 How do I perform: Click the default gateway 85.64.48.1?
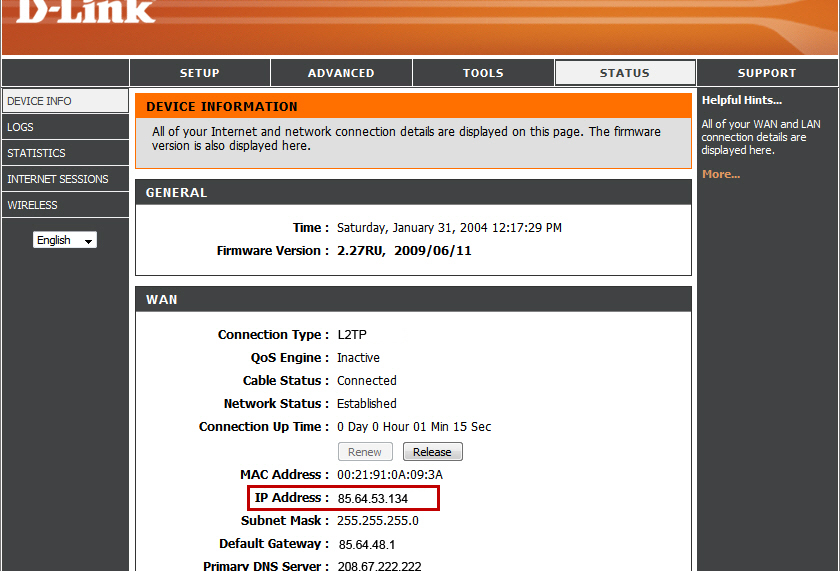[368, 544]
